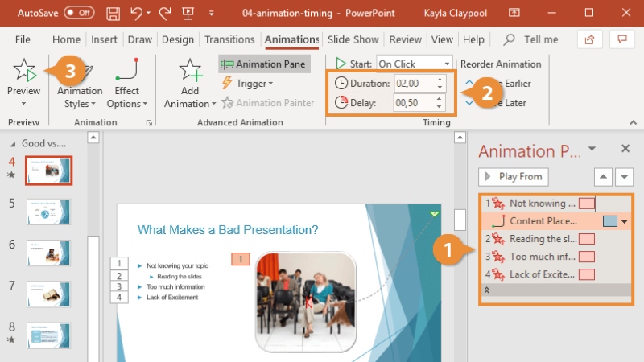The image size is (644, 362).
Task: Open Content Placeholder animation dropdown arrow
Action: (625, 222)
